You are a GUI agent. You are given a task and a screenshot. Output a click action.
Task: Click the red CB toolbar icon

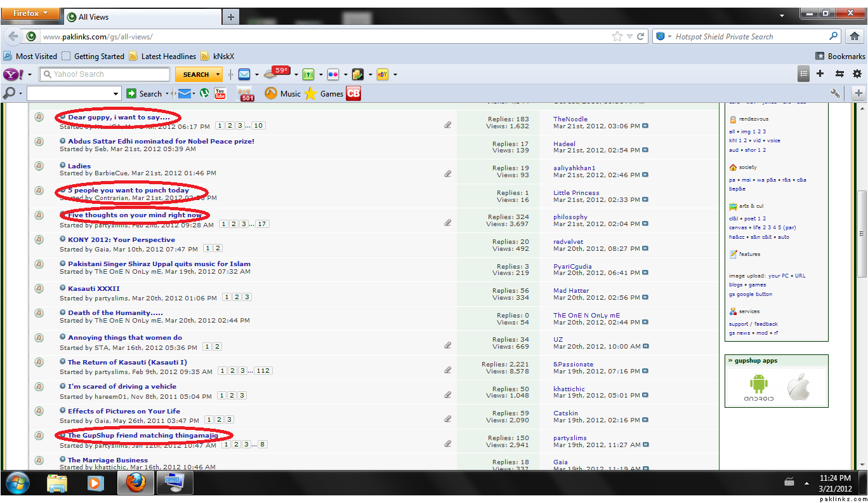(x=353, y=93)
